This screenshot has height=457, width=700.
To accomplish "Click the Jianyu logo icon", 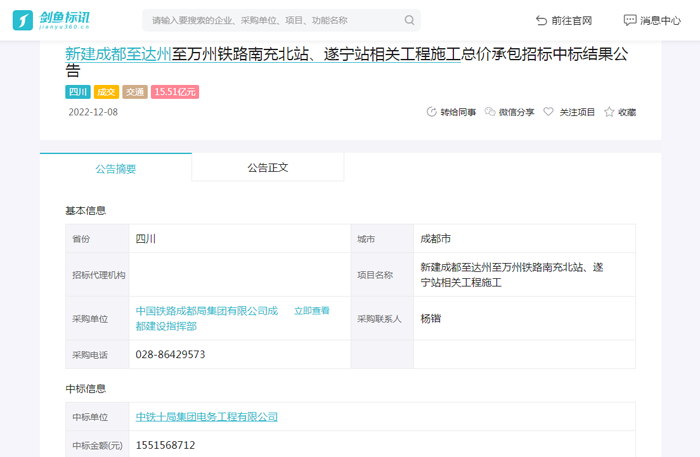I will [22, 20].
